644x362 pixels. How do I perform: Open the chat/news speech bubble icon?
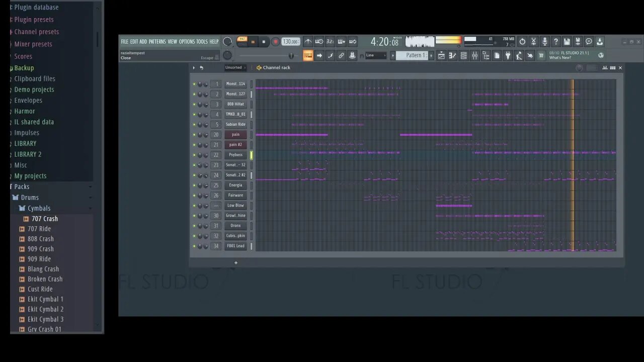589,42
